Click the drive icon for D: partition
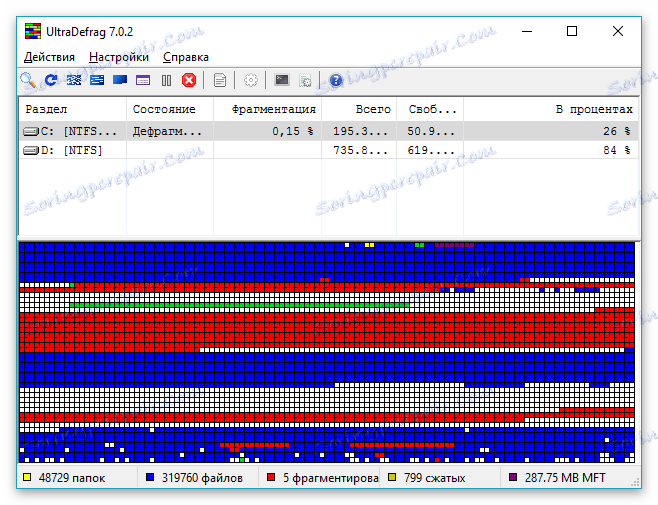 point(31,150)
